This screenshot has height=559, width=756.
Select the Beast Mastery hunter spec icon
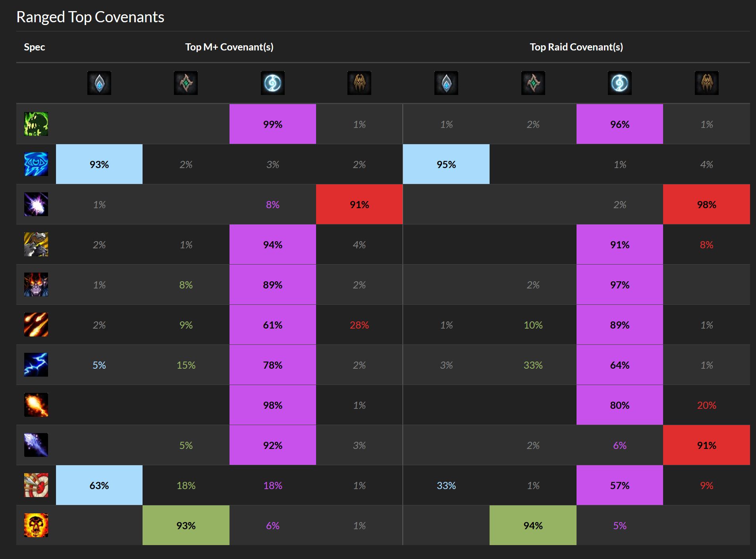pos(36,244)
